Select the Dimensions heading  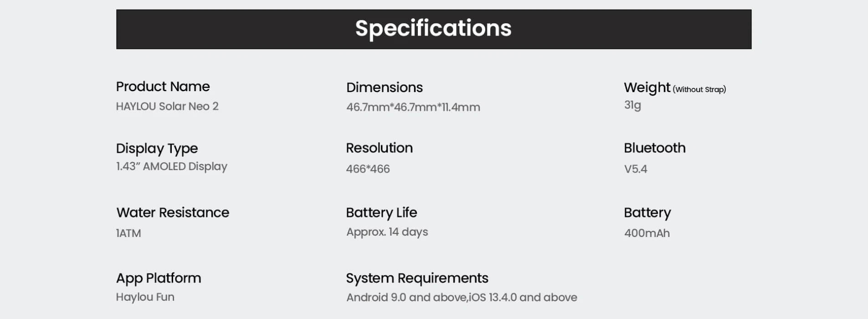click(x=385, y=87)
